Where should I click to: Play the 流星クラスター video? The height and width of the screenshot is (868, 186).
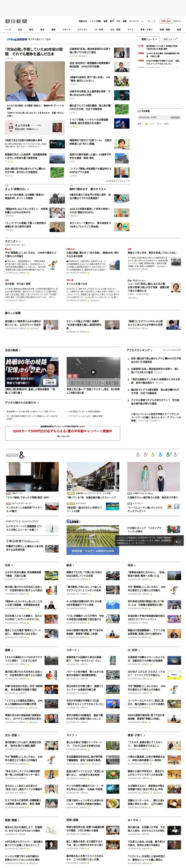[x=93, y=372]
